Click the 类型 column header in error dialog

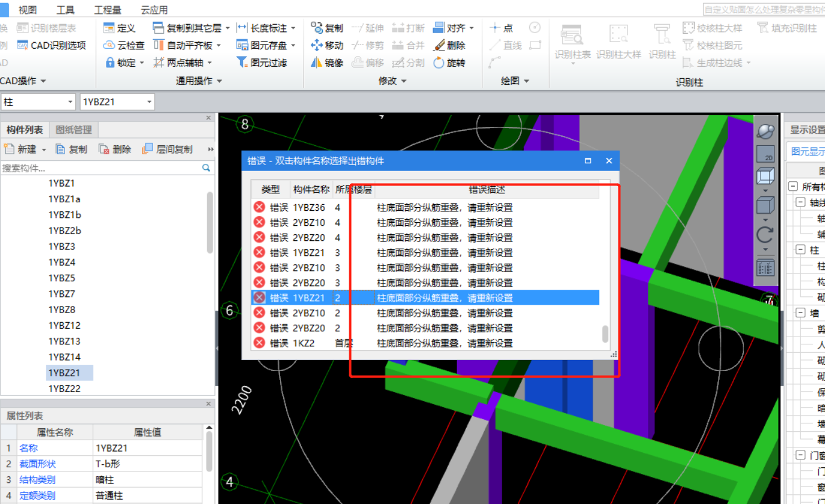[270, 190]
